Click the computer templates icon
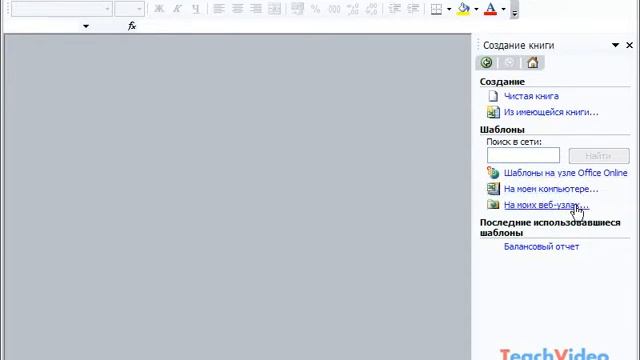 click(493, 189)
